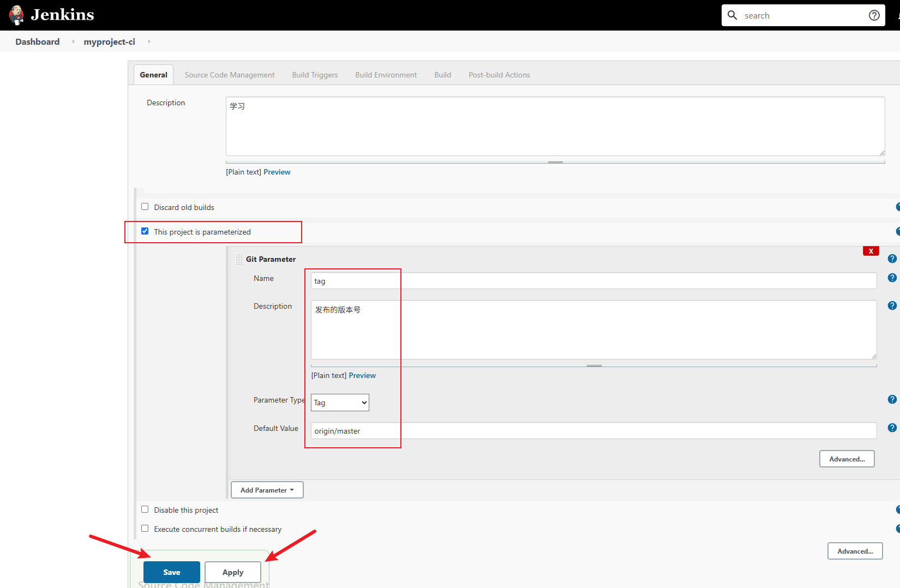Select the Build Environment tab

(x=386, y=75)
